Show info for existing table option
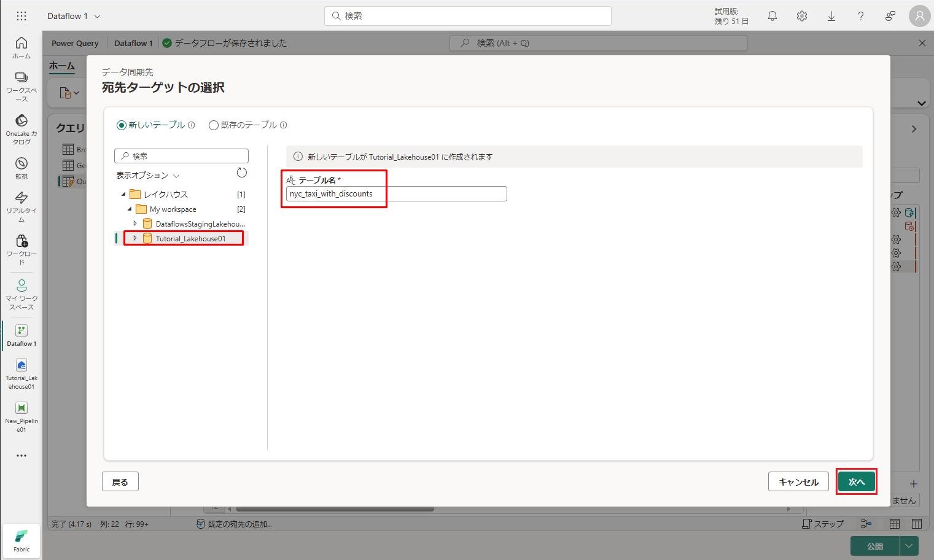The height and width of the screenshot is (560, 934). [x=284, y=125]
